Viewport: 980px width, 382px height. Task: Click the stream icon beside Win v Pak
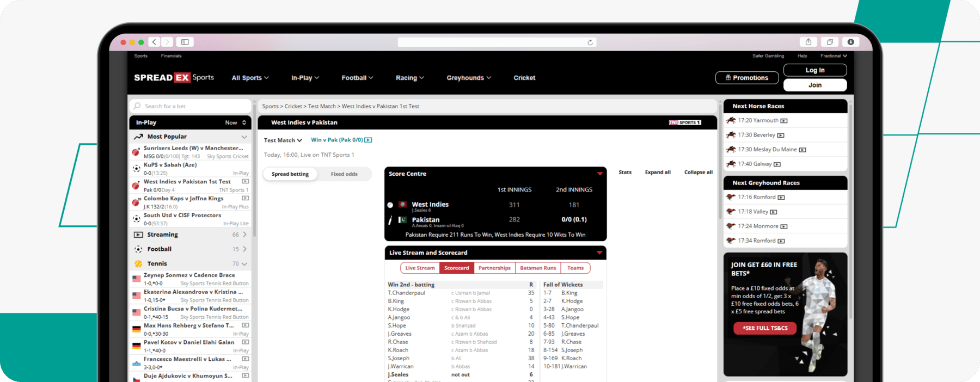[369, 140]
